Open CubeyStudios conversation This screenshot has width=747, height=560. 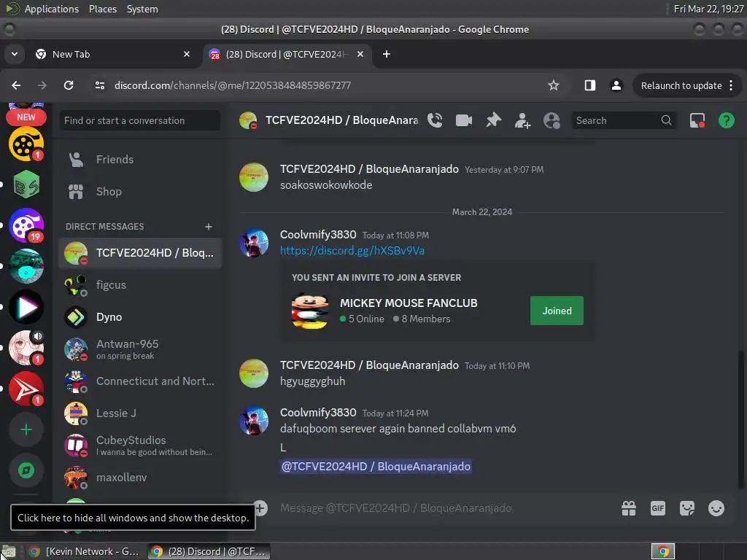tap(140, 446)
